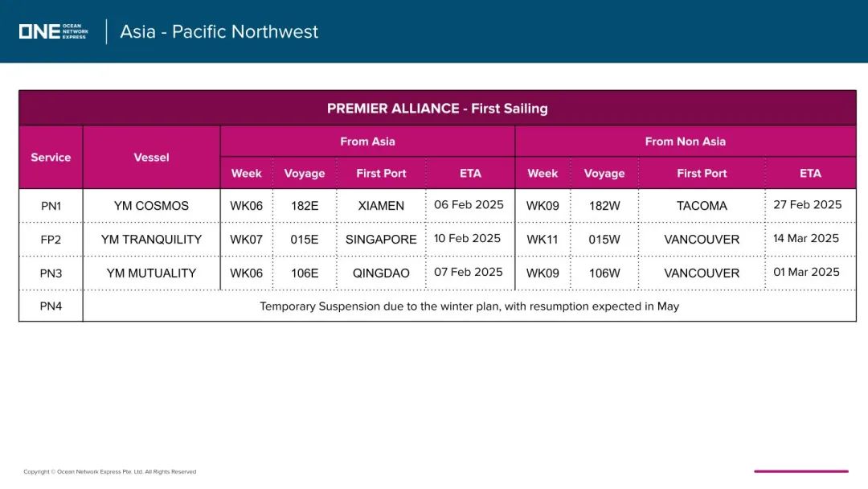Screen dimensions: 868x489
Task: Click the From Non Asia group header
Action: [x=686, y=142]
